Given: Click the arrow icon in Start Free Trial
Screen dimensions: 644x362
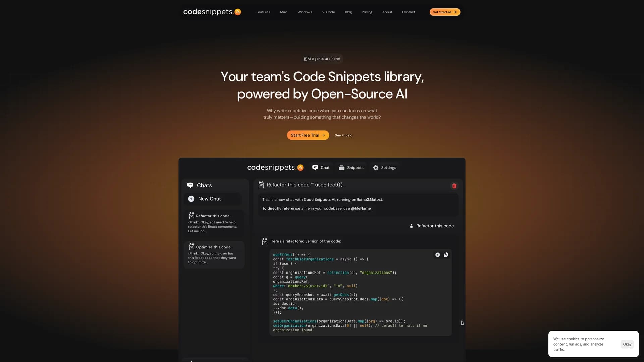Looking at the screenshot, I should pos(323,135).
